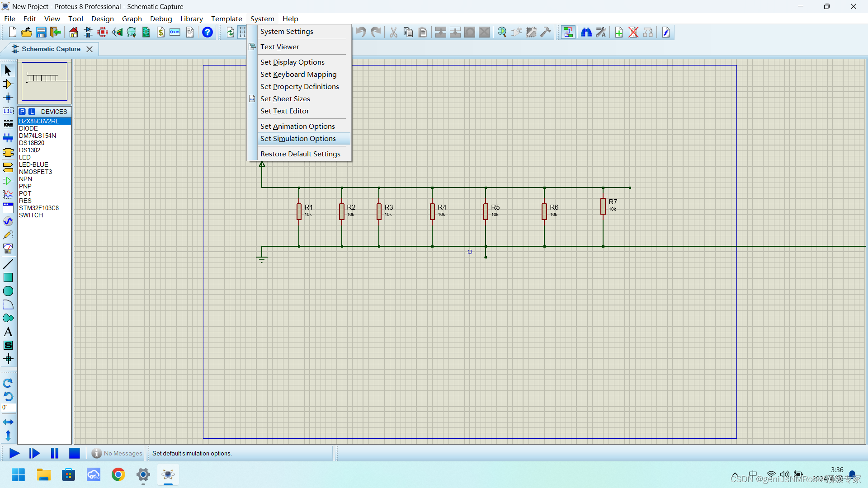Click the Save Project toolbar icon
The image size is (868, 488).
pyautogui.click(x=41, y=32)
